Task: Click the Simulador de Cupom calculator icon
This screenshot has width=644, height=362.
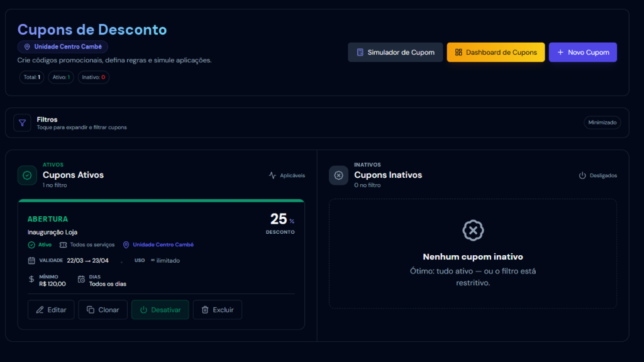Action: pos(360,52)
